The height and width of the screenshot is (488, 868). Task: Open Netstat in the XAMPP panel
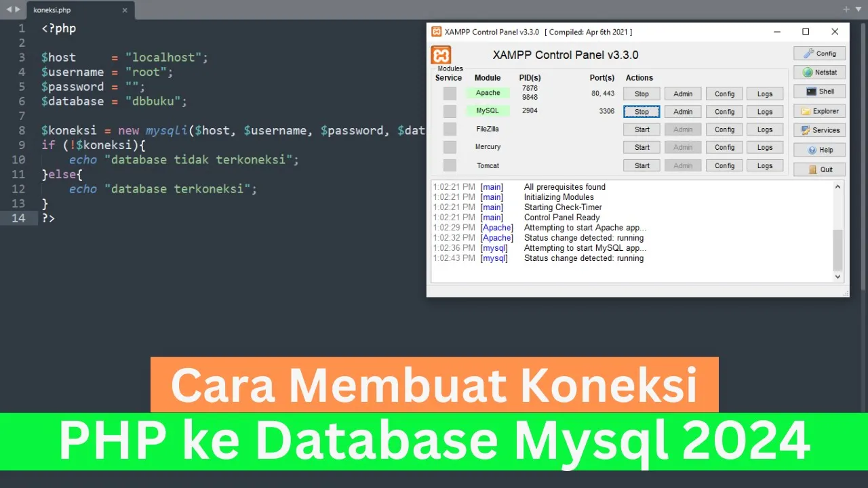820,72
